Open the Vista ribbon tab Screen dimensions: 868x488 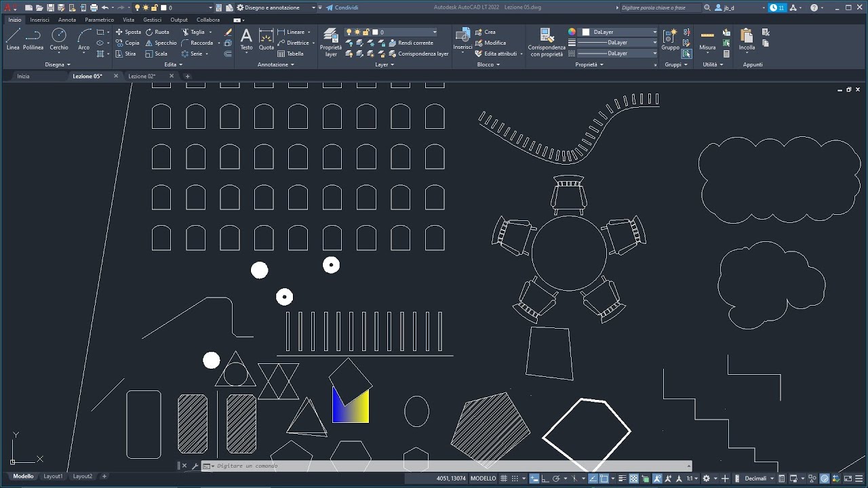click(128, 20)
